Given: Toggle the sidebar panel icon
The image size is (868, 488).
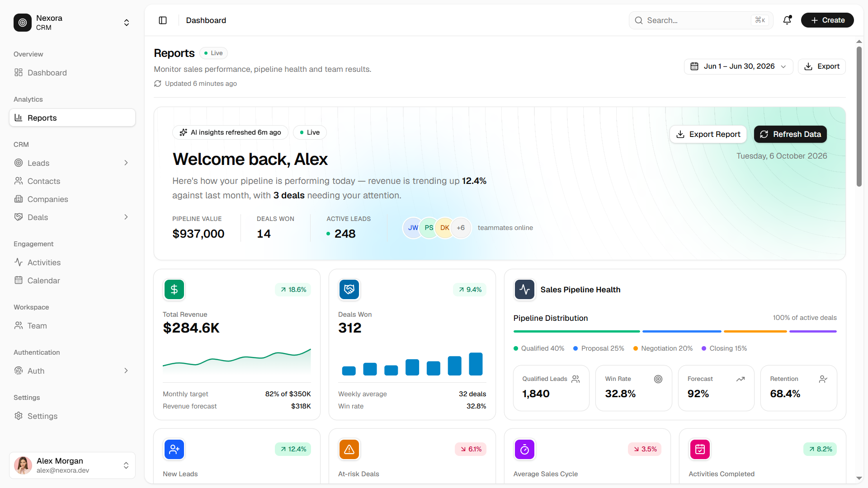Looking at the screenshot, I should [163, 20].
